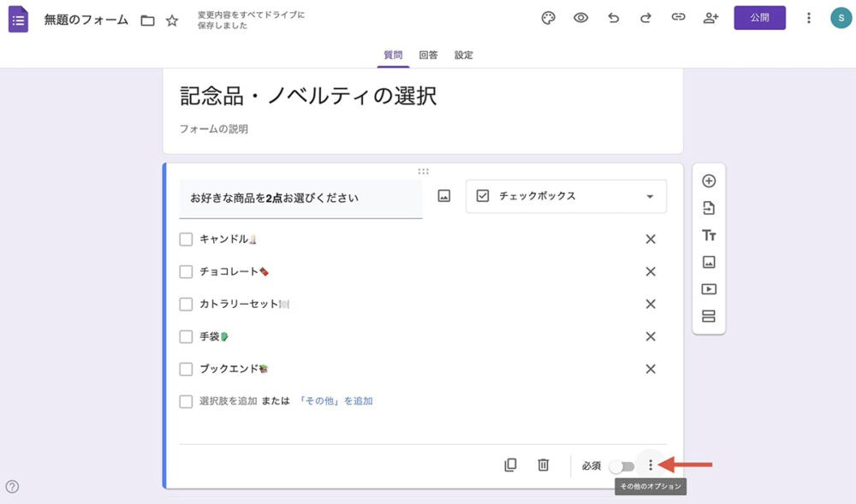Add a title and description via Tt icon

pos(708,234)
